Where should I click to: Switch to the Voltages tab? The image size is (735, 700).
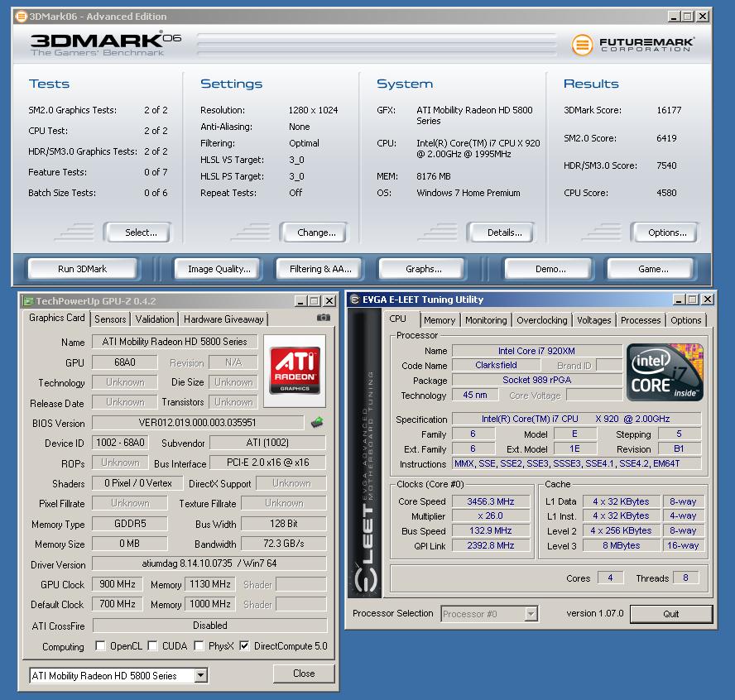click(x=594, y=320)
